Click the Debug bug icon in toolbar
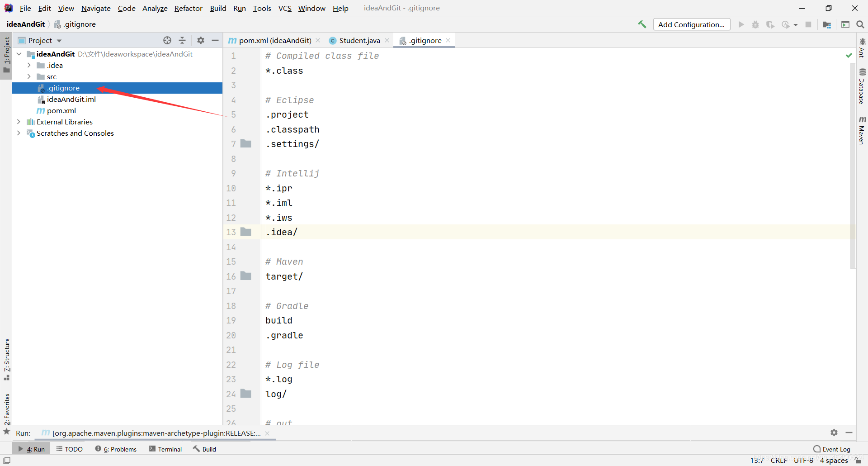The height and width of the screenshot is (466, 868). [755, 24]
